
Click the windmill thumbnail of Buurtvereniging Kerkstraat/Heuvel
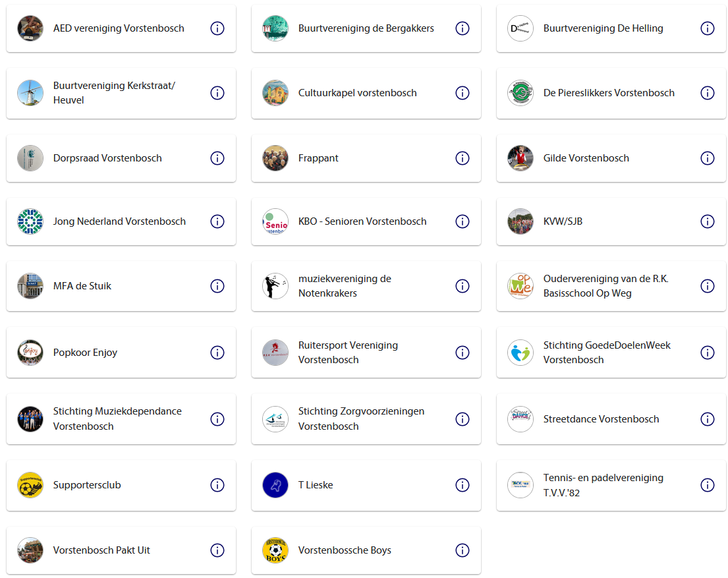point(30,93)
